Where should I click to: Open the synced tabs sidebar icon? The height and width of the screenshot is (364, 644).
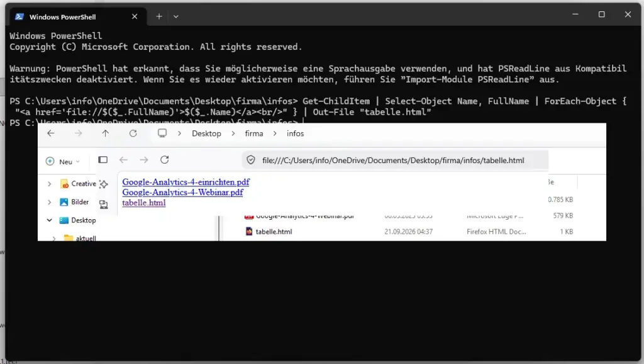(104, 205)
